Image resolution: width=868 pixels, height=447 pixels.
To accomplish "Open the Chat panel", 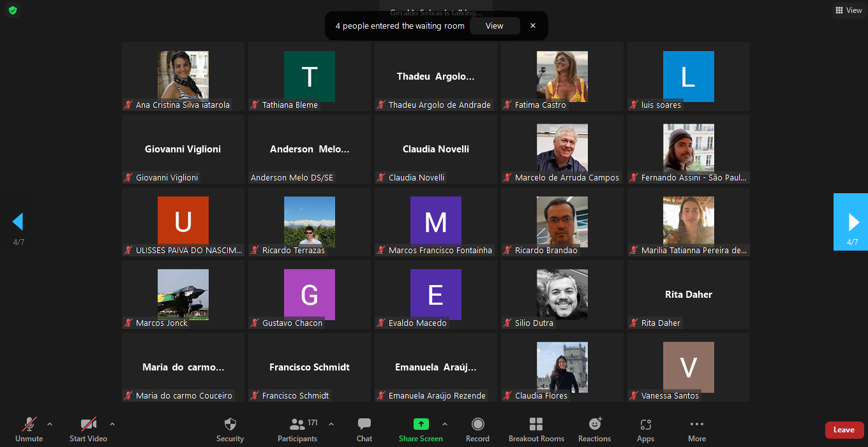I will [364, 425].
